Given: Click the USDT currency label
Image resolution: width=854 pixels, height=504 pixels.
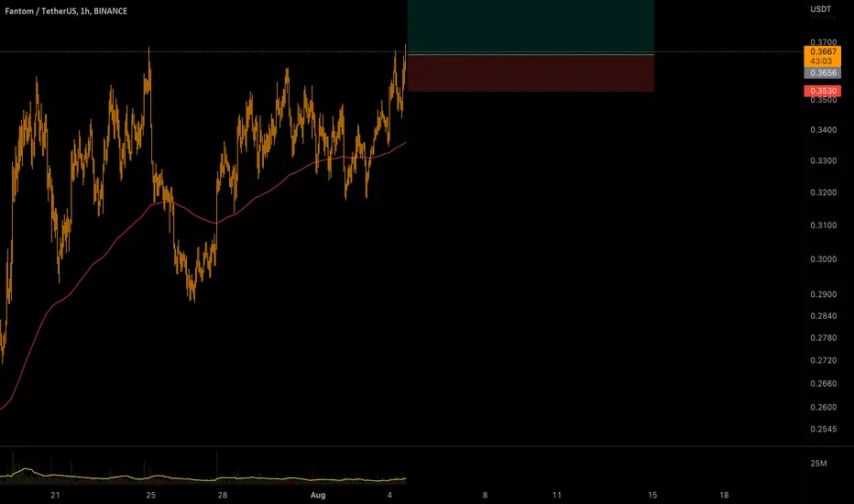Looking at the screenshot, I should coord(820,9).
